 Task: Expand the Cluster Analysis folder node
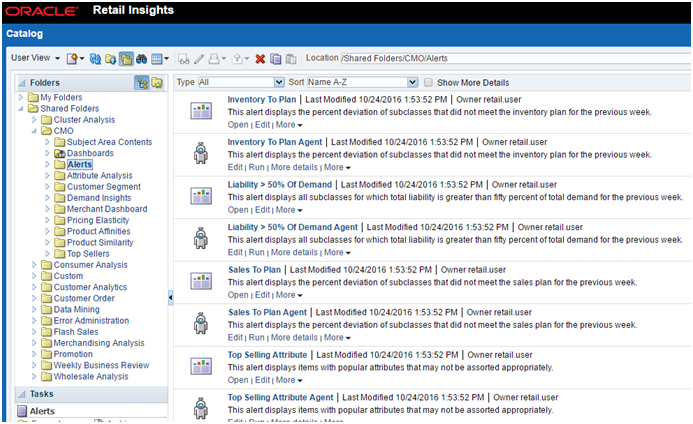coord(34,120)
